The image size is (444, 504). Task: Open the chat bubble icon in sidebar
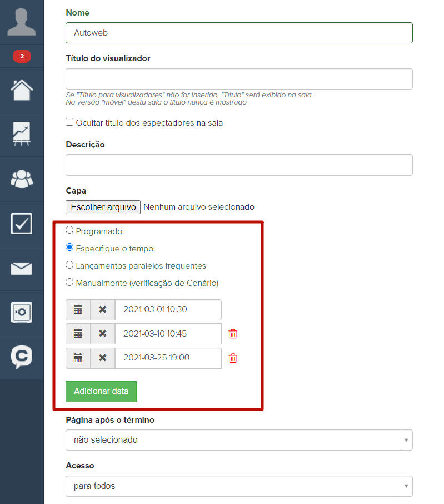click(x=22, y=357)
